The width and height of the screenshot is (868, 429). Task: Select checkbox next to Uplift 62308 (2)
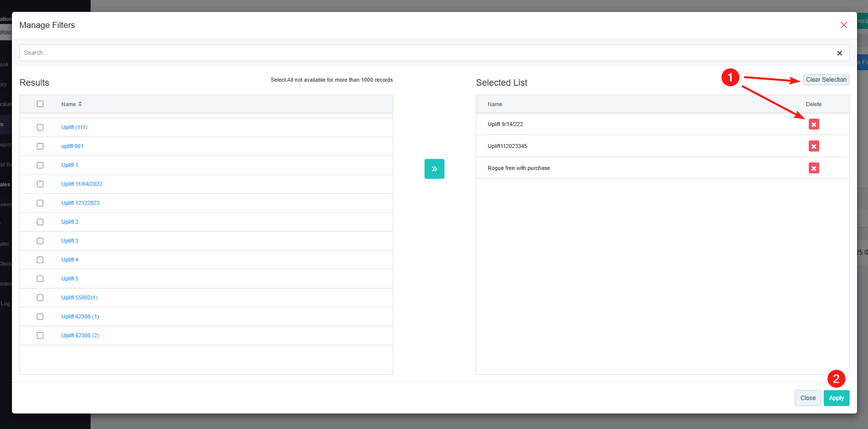pos(40,335)
